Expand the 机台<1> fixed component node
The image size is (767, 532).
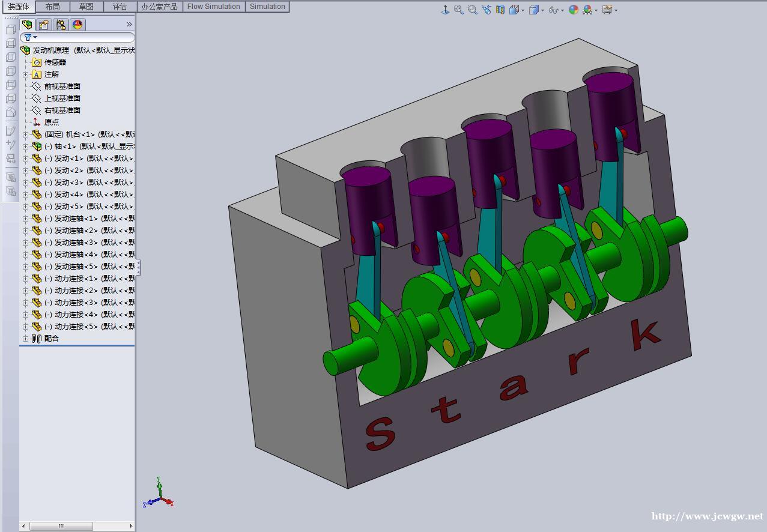pyautogui.click(x=26, y=135)
